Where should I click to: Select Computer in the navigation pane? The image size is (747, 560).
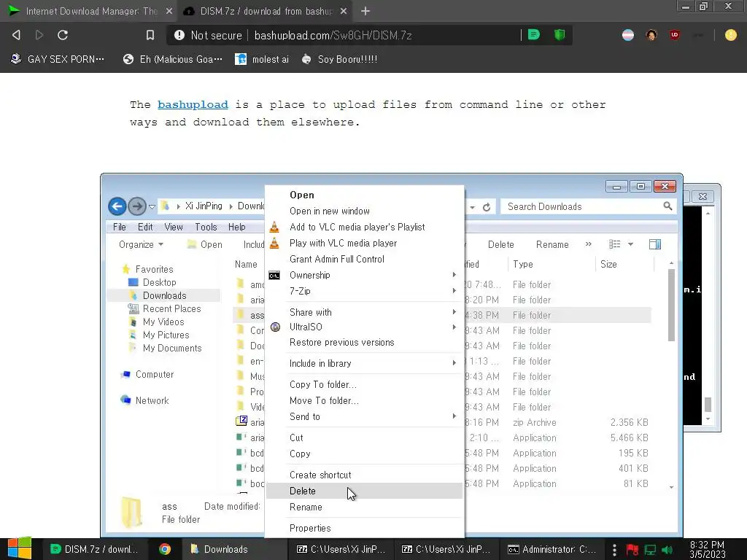[147, 374]
